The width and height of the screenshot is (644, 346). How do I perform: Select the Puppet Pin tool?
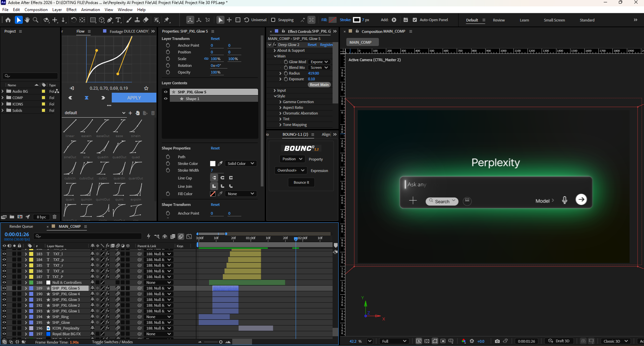tap(167, 20)
